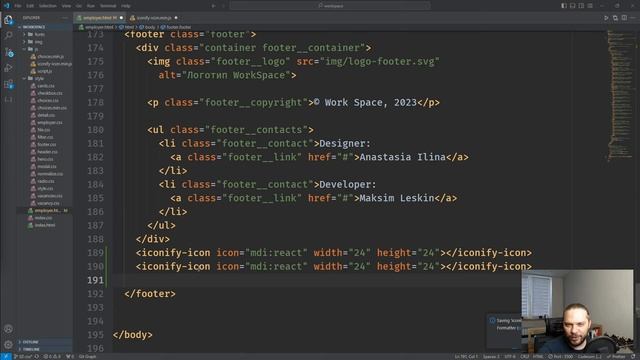The image size is (640, 360).
Task: Click the remote window status bar icon
Action: (x=6, y=357)
